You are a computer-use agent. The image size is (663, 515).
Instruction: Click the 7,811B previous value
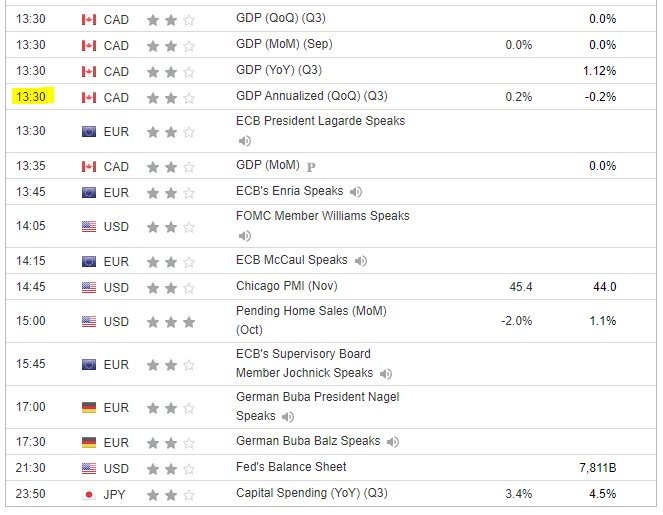pyautogui.click(x=597, y=468)
